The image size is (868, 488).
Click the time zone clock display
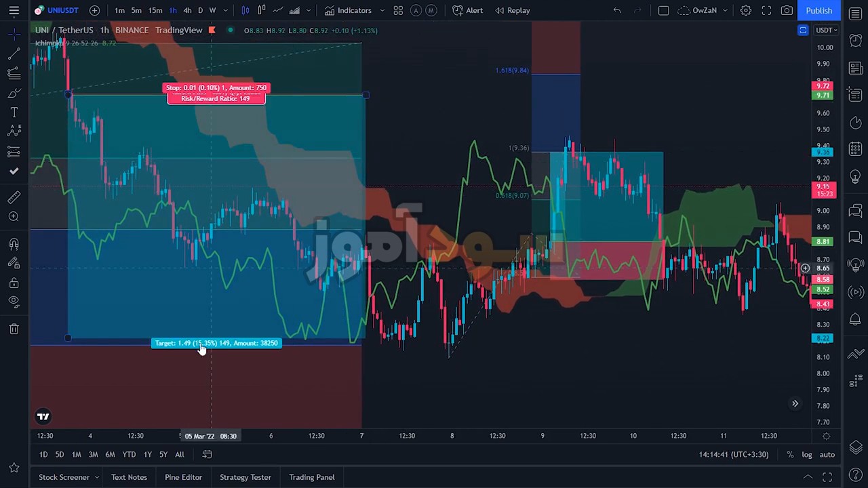pyautogui.click(x=735, y=455)
